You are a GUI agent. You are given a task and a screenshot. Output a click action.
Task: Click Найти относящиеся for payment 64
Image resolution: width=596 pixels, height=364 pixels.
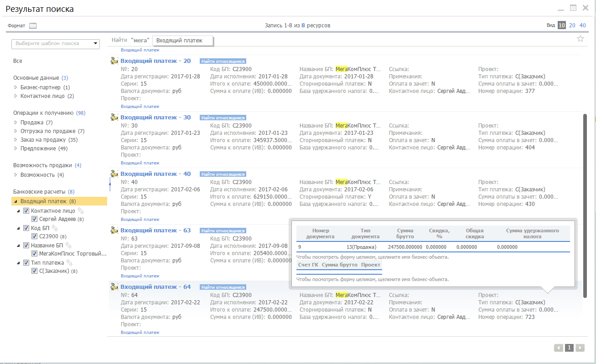[223, 287]
